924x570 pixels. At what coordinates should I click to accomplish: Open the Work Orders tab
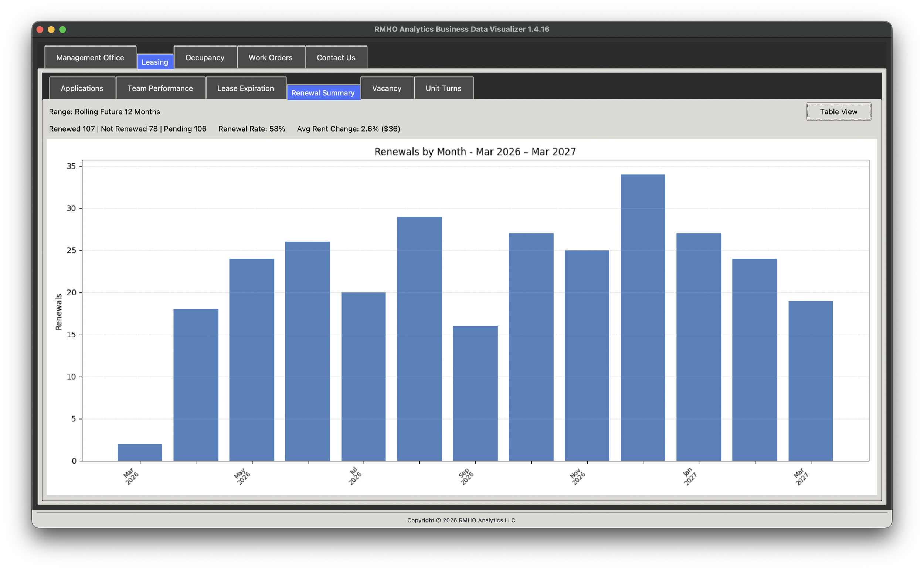click(270, 58)
